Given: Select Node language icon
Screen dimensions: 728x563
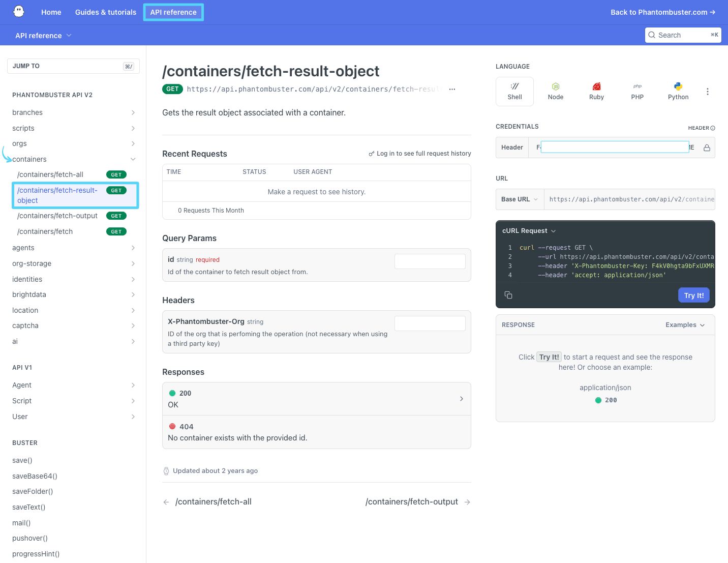Looking at the screenshot, I should pyautogui.click(x=556, y=92).
